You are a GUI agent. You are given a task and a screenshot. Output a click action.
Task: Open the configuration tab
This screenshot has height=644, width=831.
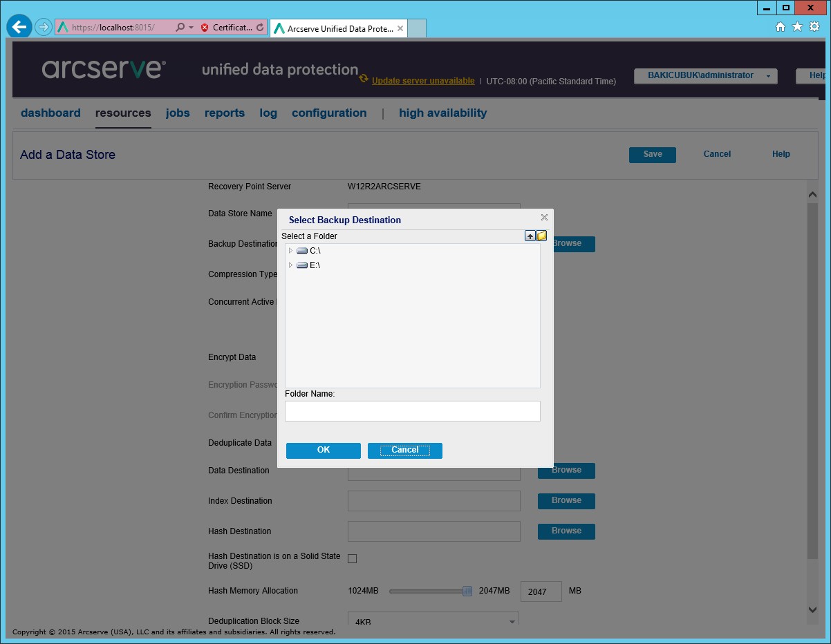point(329,113)
